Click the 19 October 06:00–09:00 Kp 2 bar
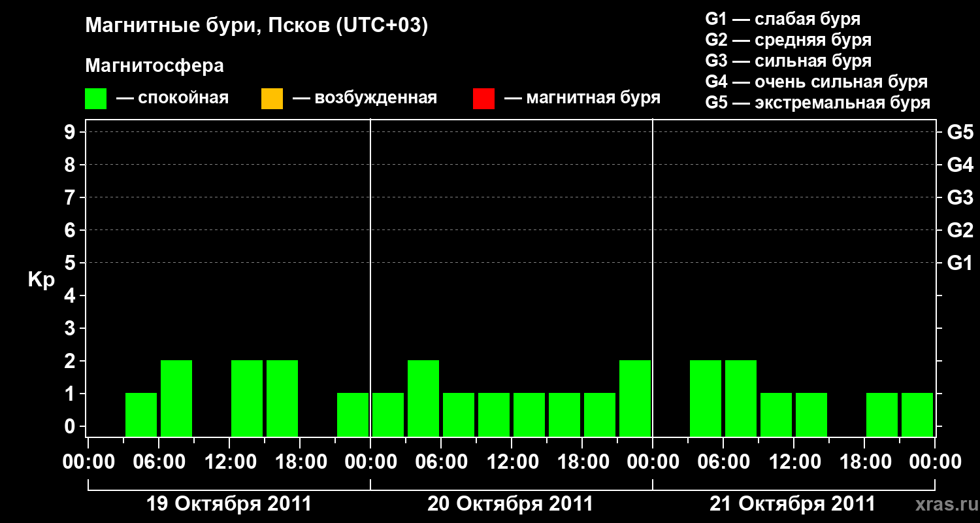Screen dimensions: 980x523 coord(176,398)
